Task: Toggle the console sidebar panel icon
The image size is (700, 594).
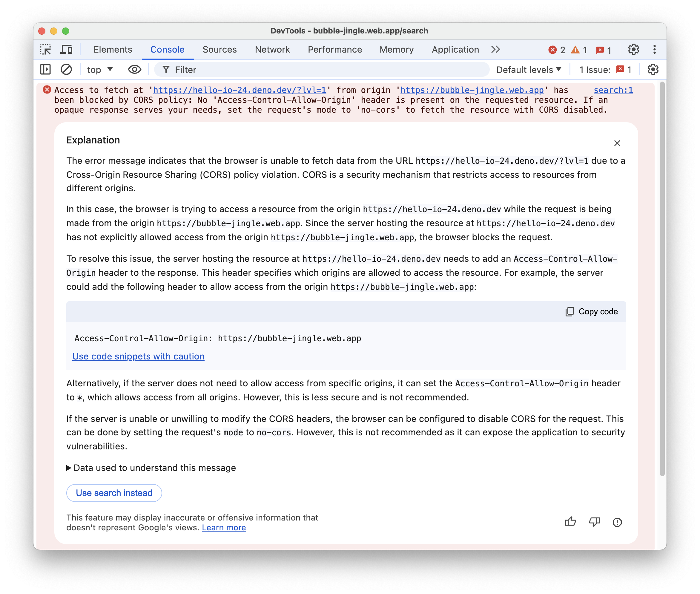Action: tap(46, 70)
